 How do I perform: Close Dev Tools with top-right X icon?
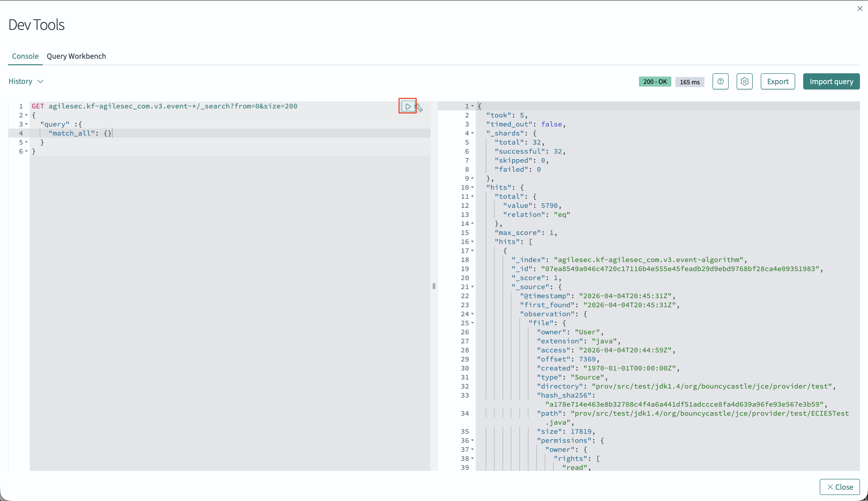860,9
